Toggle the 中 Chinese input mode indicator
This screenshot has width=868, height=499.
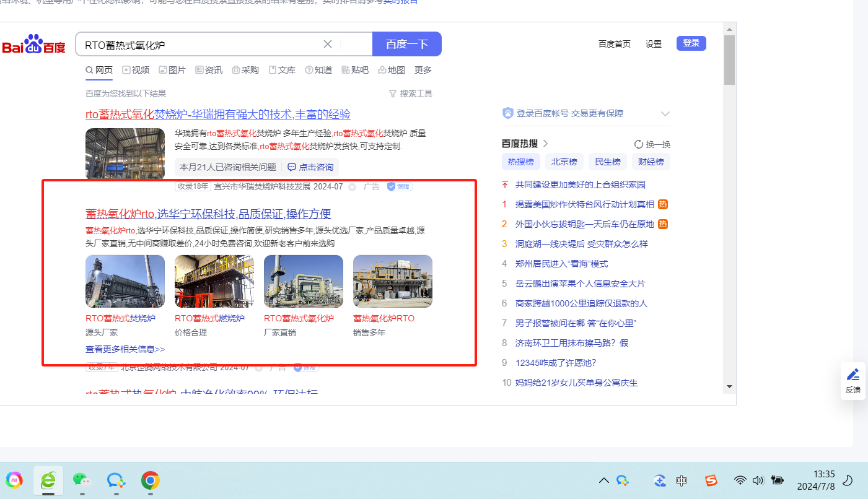click(682, 480)
